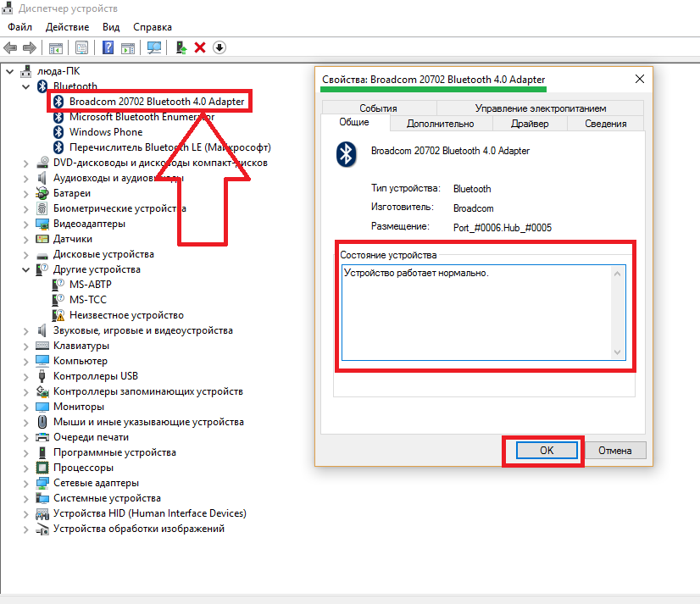700x604 pixels.
Task: Switch to the События tab
Action: point(378,108)
